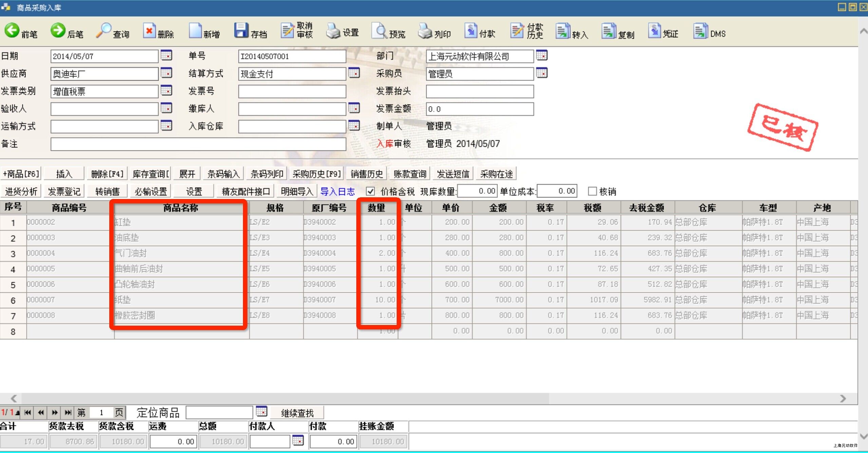The width and height of the screenshot is (868, 453).
Task: Open the 供应商 selector button
Action: point(166,73)
